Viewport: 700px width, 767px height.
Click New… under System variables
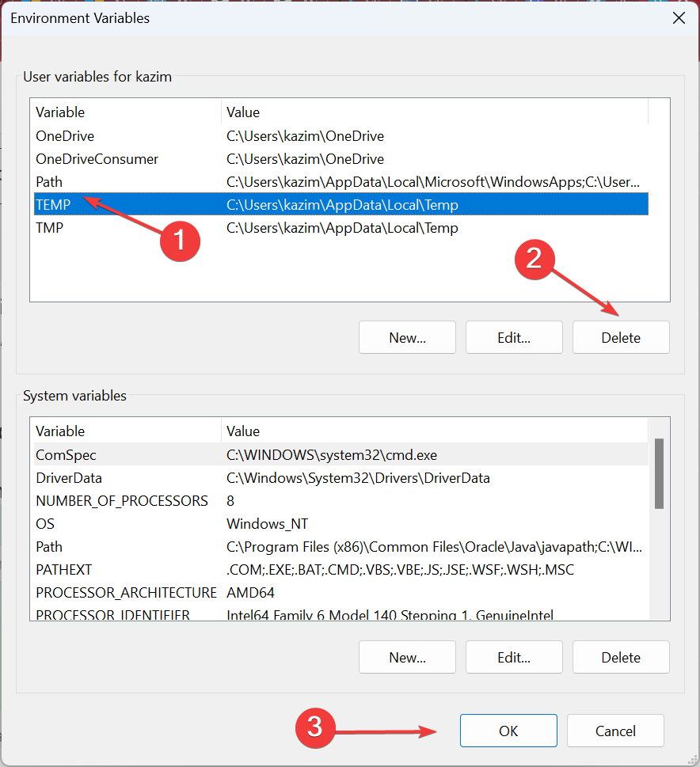(407, 658)
